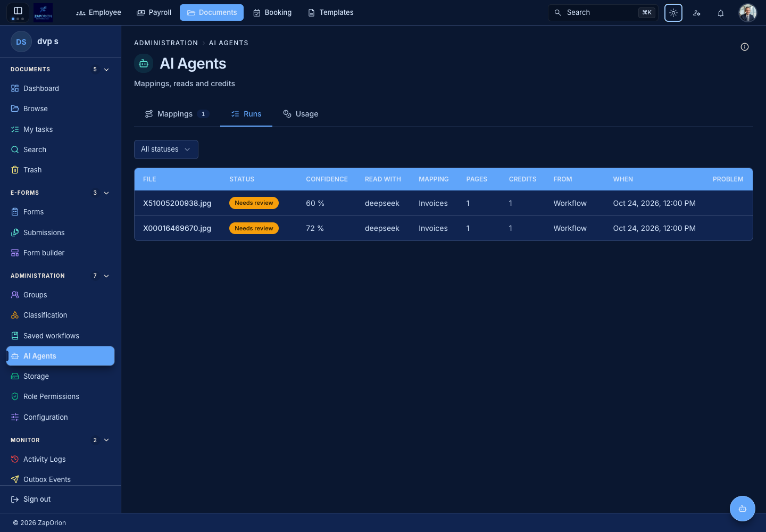Open run row X00016469670.jpg

(444, 228)
